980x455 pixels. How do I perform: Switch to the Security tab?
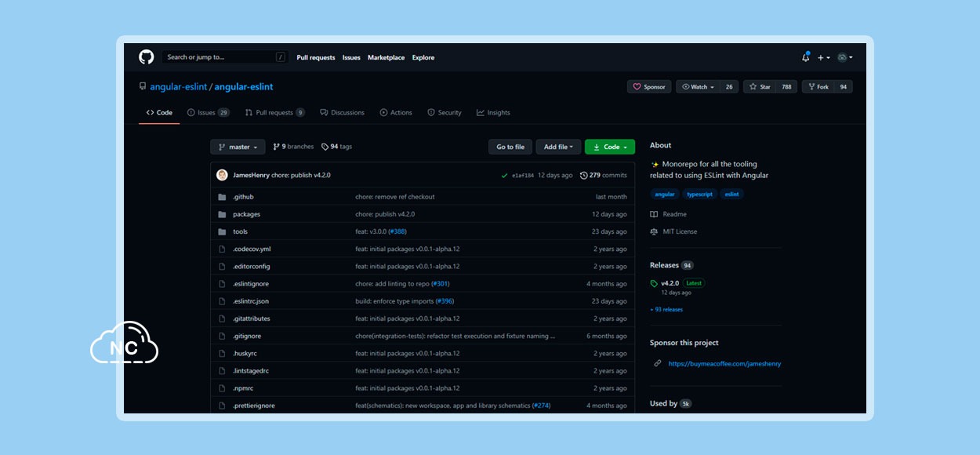445,113
